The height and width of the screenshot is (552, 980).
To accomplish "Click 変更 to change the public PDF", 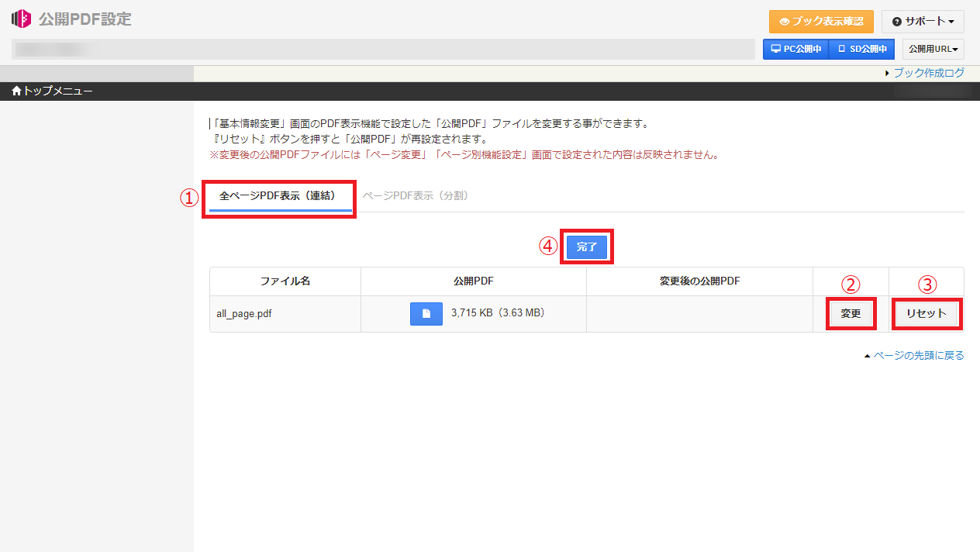I will coord(851,314).
